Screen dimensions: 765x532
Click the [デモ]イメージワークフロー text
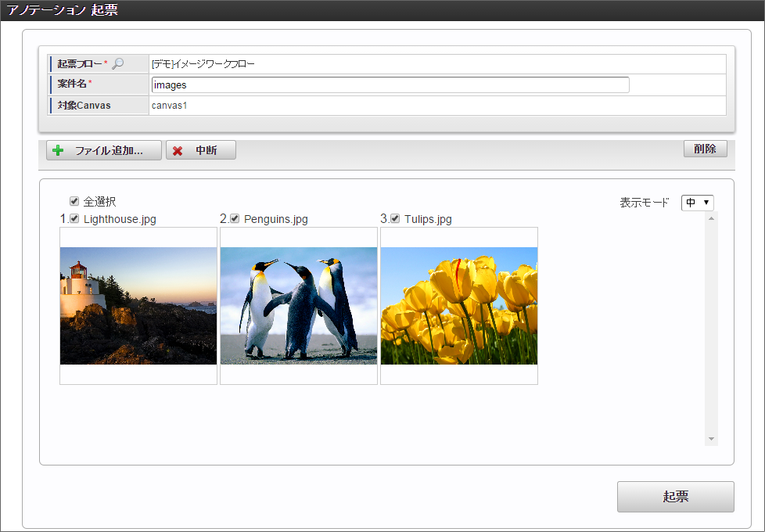[203, 64]
